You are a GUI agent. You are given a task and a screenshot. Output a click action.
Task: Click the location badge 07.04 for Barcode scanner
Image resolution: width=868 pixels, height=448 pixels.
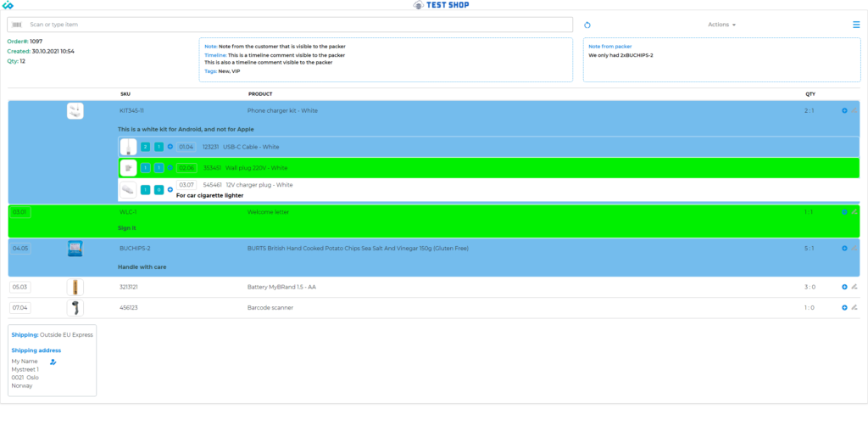[20, 307]
